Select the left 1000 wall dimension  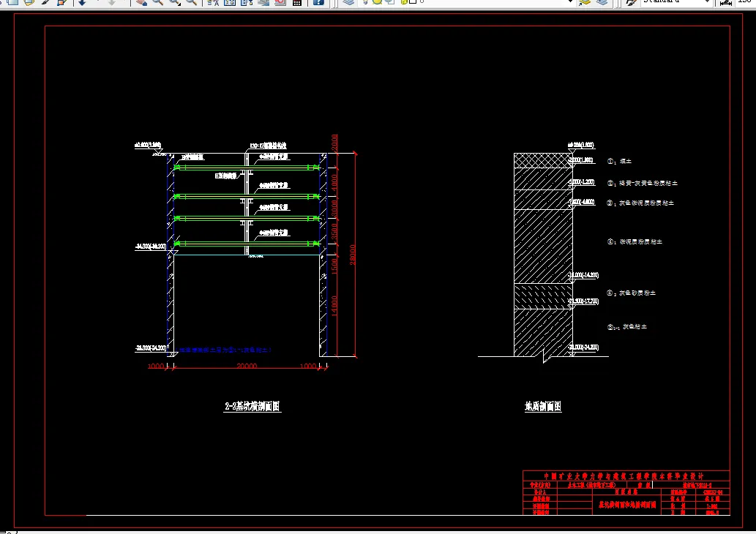point(156,366)
